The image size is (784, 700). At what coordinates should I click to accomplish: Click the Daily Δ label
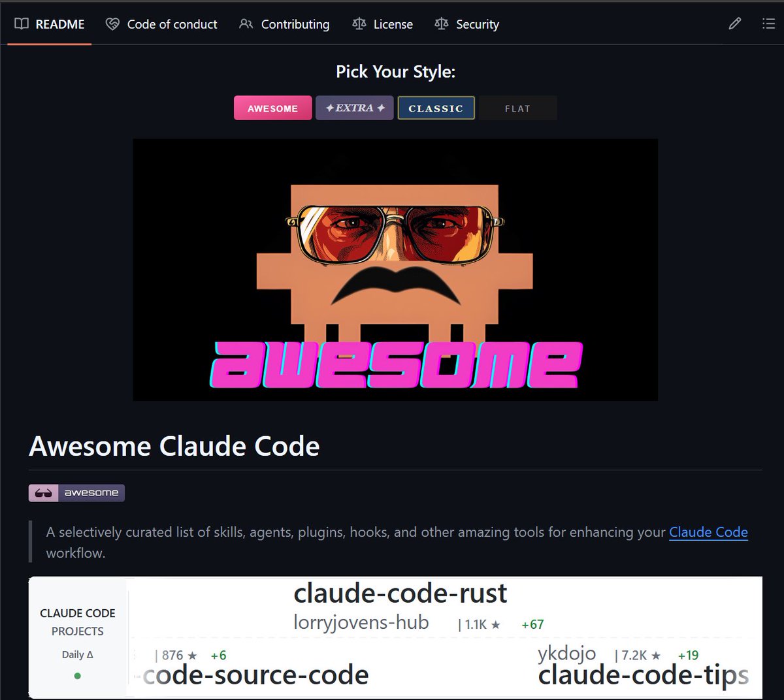click(x=77, y=655)
